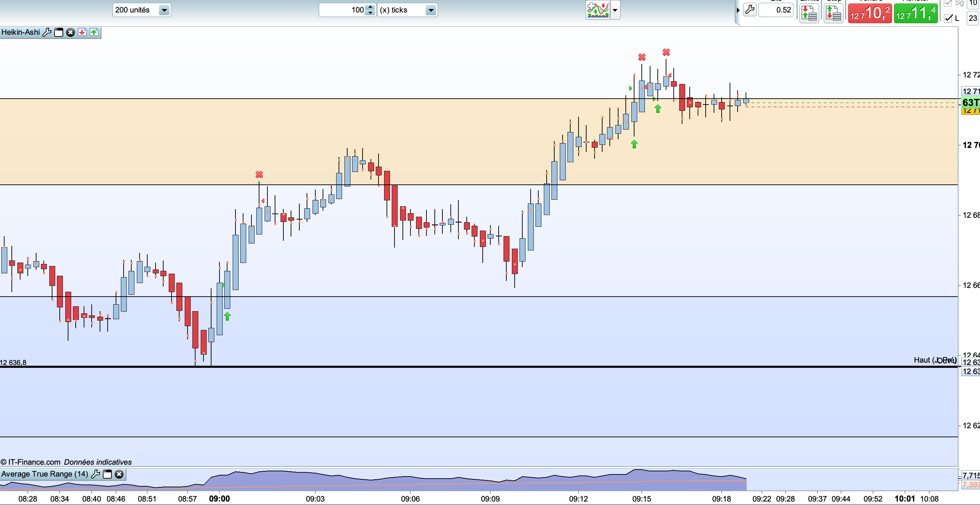Click the quantity field showing 0.52

point(776,10)
